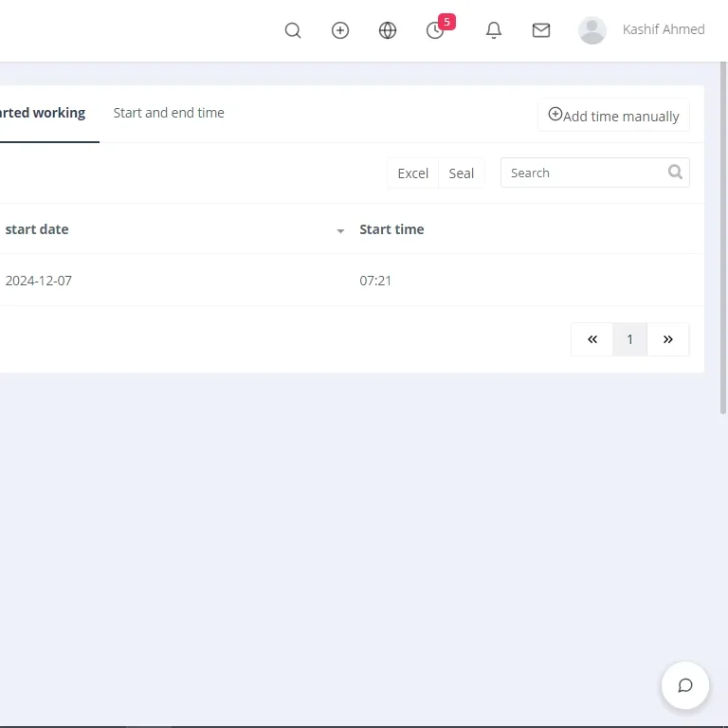Select the 07:21 start time cell
Image resolution: width=728 pixels, height=728 pixels.
coord(375,281)
